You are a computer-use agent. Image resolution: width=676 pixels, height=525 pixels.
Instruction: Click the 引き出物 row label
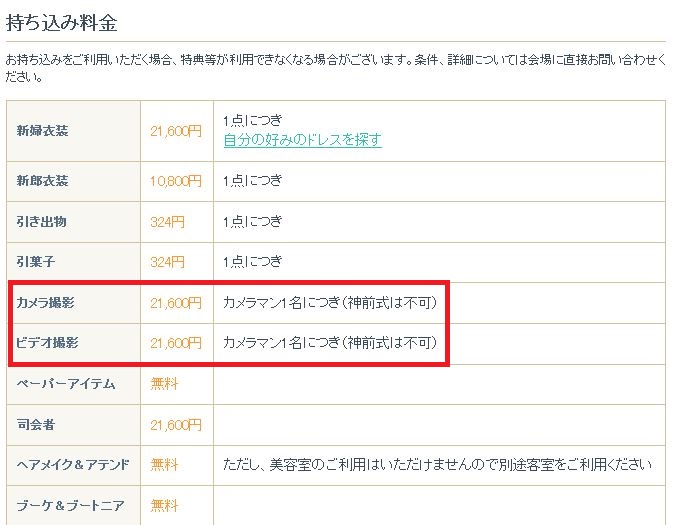[43, 222]
